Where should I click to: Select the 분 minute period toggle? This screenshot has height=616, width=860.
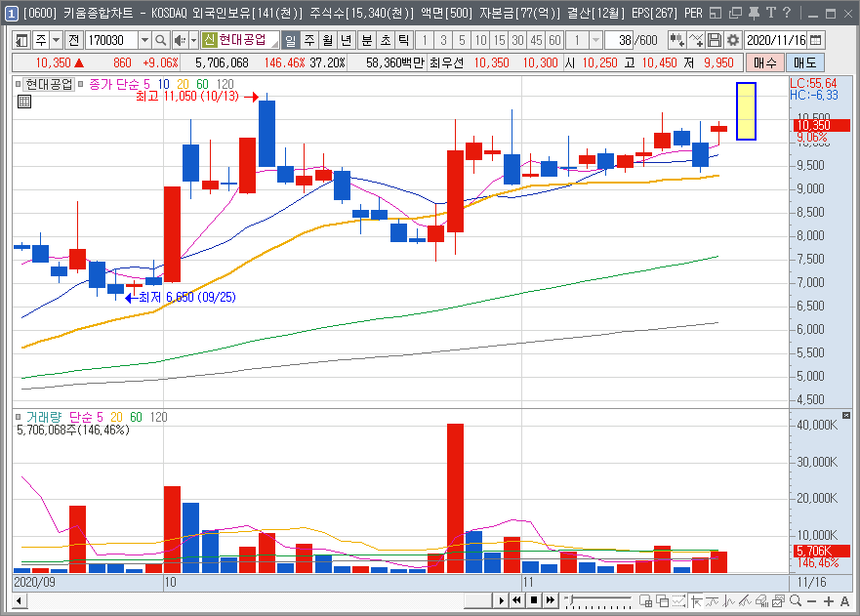pyautogui.click(x=366, y=40)
